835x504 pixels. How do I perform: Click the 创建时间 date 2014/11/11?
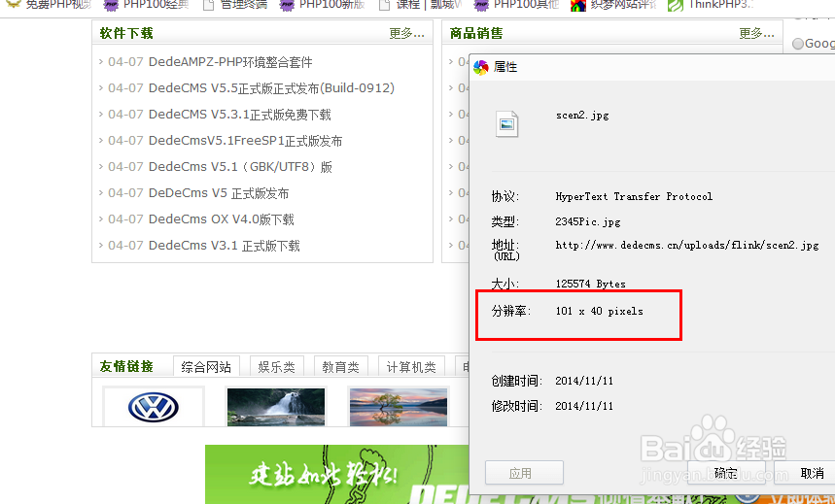[x=584, y=381]
